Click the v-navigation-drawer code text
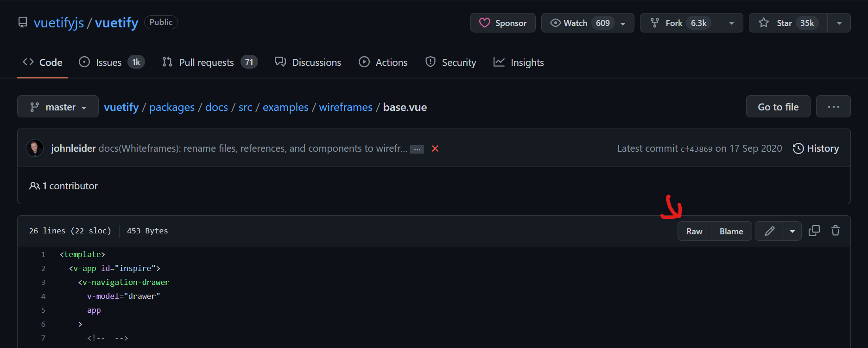 126,282
